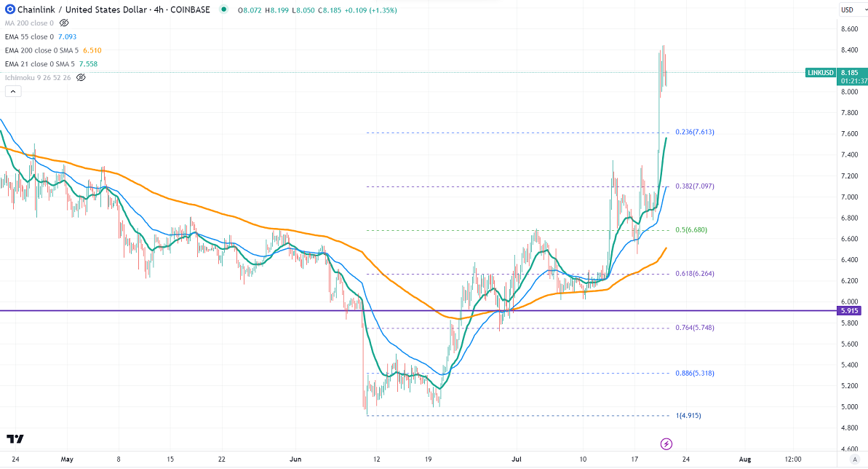This screenshot has height=469, width=868.
Task: Click the 01:21:37 candle countdown timer
Action: (853, 81)
